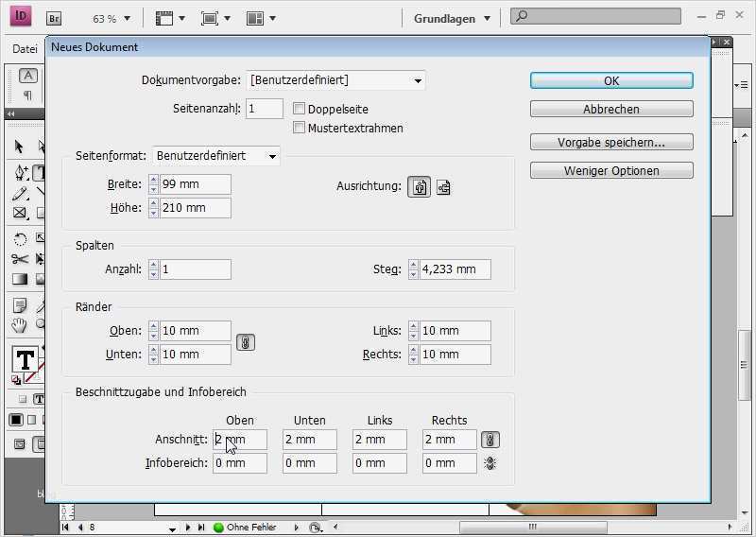Click the Ränder Rechts field
The image size is (756, 537).
click(x=455, y=355)
